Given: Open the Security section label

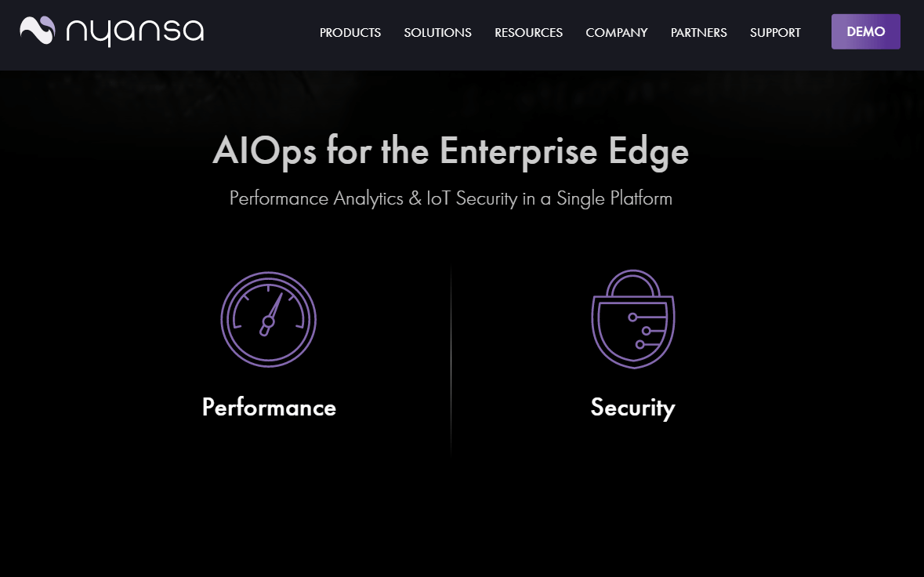Looking at the screenshot, I should pos(632,408).
